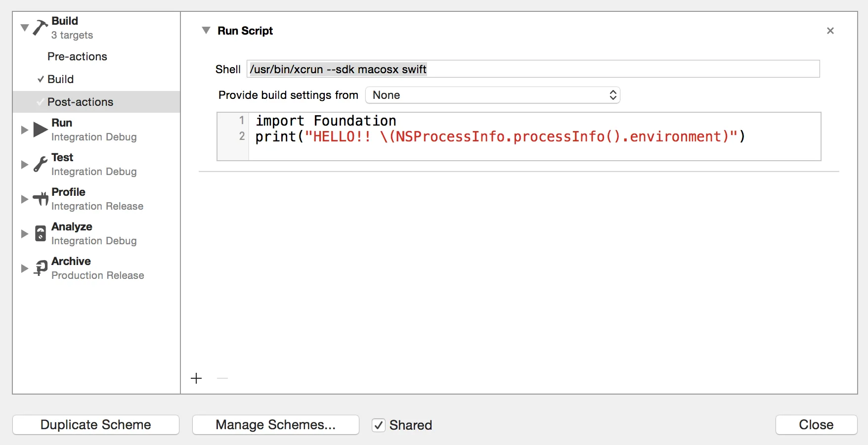Screen dimensions: 868x445
Task: Collapse the Build section triangle
Action: pos(24,28)
